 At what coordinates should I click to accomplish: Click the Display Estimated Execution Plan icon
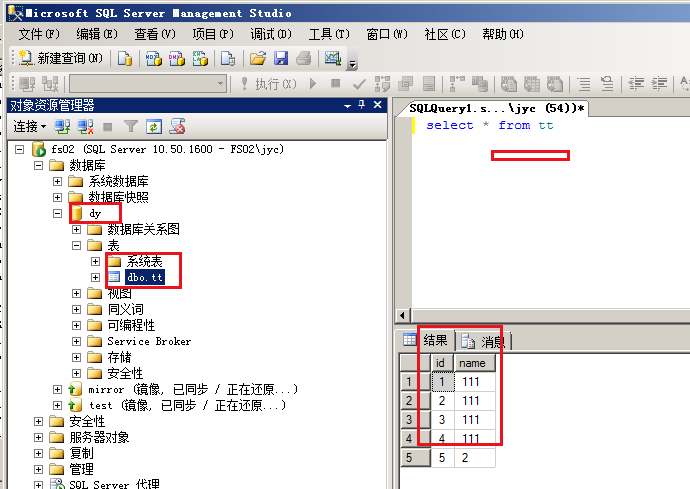click(382, 84)
